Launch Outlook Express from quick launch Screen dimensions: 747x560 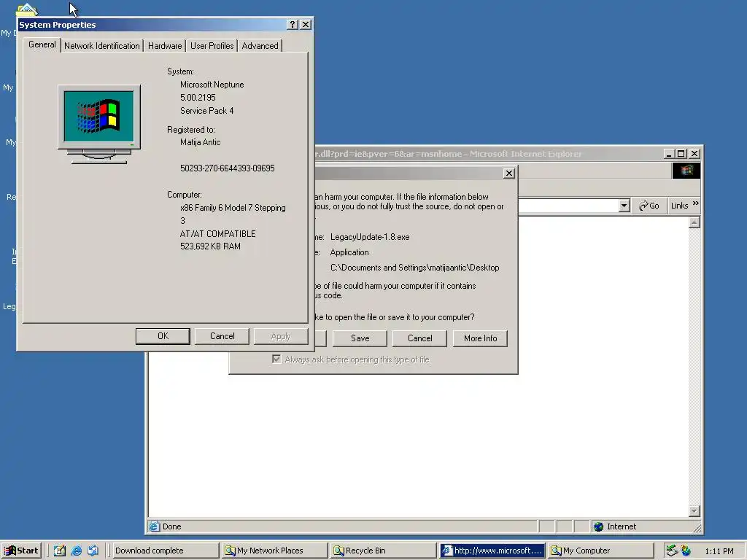(x=93, y=551)
